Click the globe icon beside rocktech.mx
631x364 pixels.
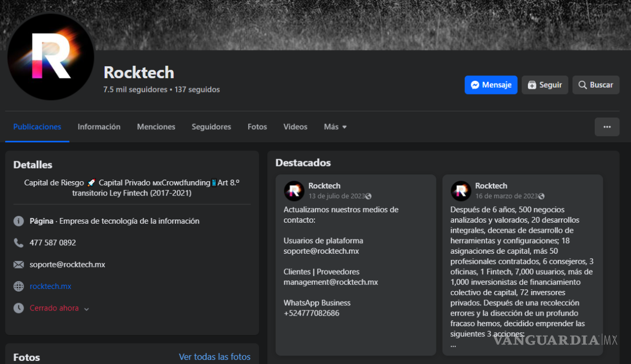(19, 286)
